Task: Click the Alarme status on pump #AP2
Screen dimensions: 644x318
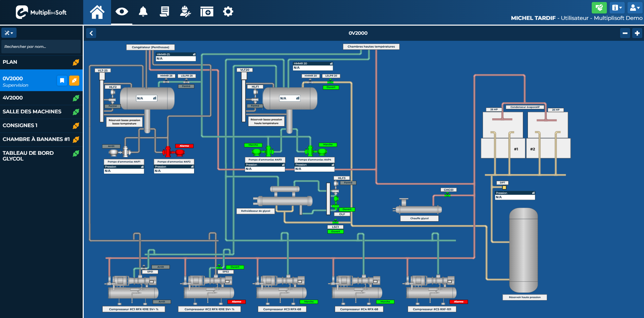Action: tap(184, 146)
